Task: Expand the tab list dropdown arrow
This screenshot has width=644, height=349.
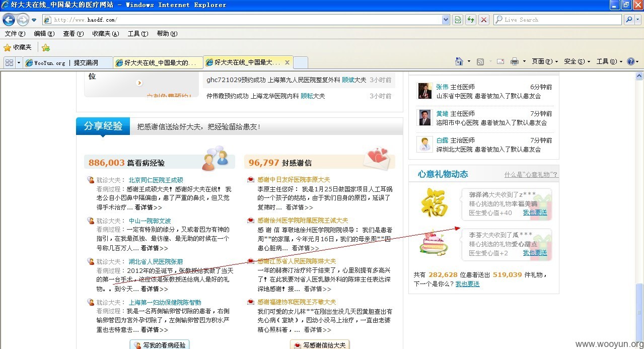Action: coord(19,62)
